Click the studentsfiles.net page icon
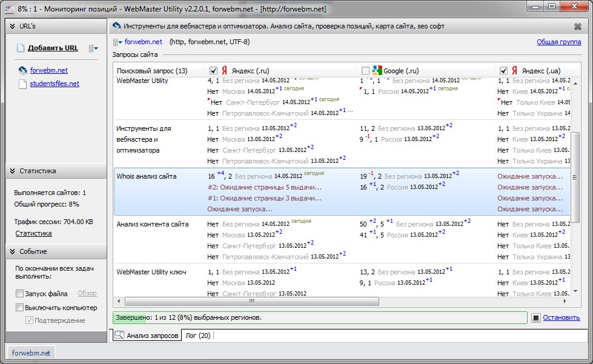The height and width of the screenshot is (364, 593). point(22,84)
